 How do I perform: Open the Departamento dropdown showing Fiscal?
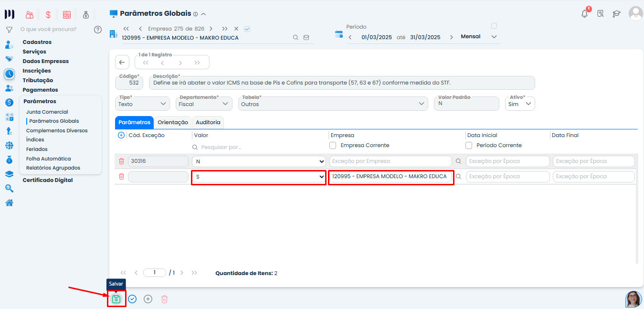(x=204, y=104)
